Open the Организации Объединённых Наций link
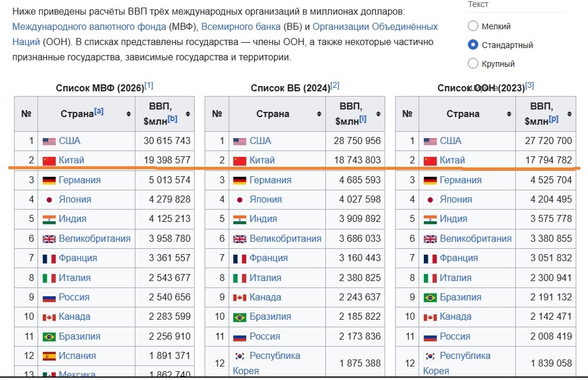588x380 pixels. coord(375,26)
